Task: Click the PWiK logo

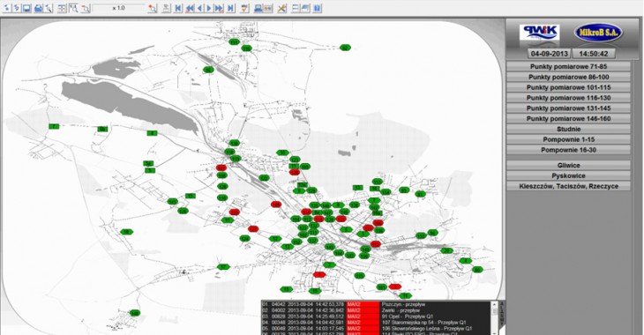Action: tap(539, 33)
